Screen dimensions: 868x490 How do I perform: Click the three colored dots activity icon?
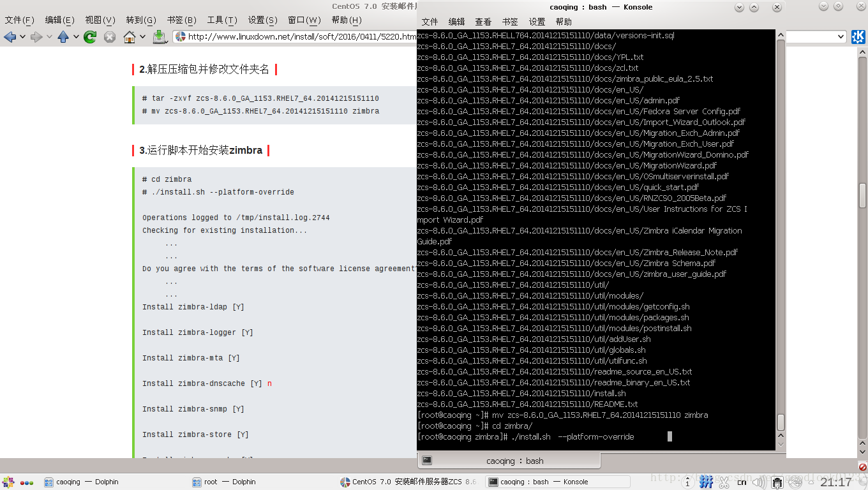[x=27, y=482]
